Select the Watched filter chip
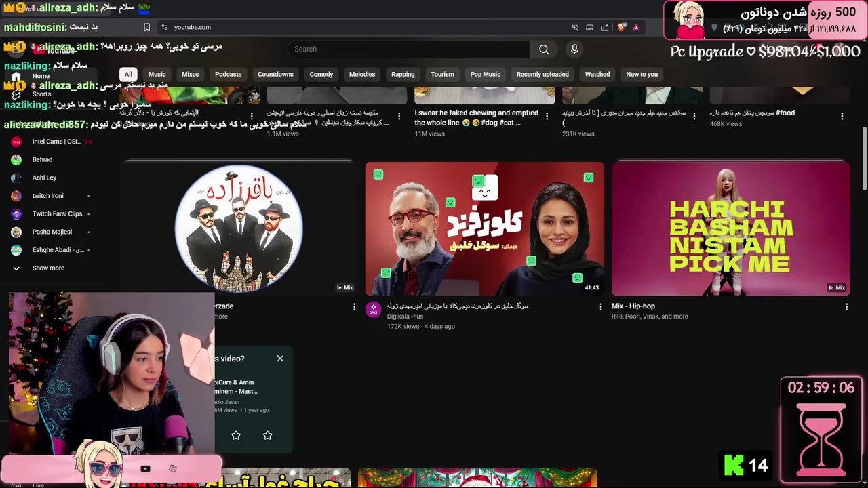 coord(597,74)
